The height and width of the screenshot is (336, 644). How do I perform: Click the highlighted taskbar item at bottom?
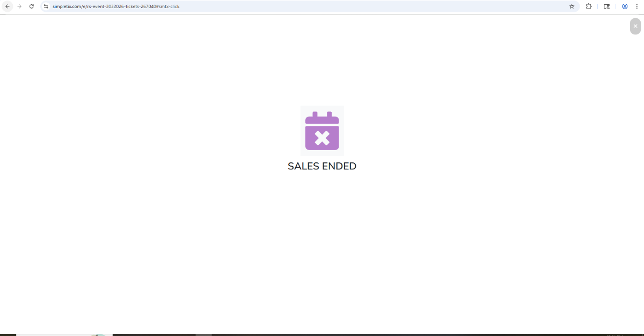204,334
